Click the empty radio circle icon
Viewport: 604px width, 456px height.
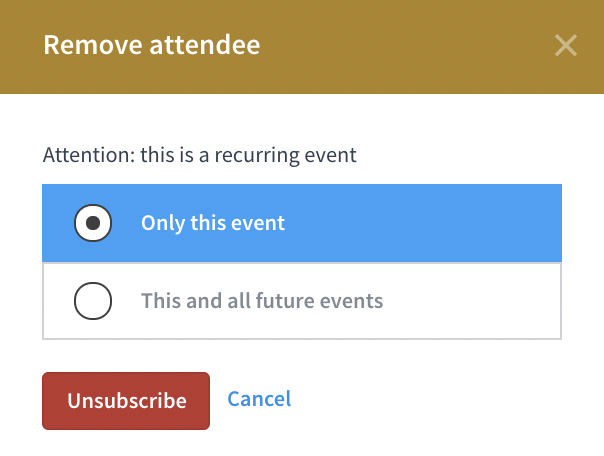[93, 301]
